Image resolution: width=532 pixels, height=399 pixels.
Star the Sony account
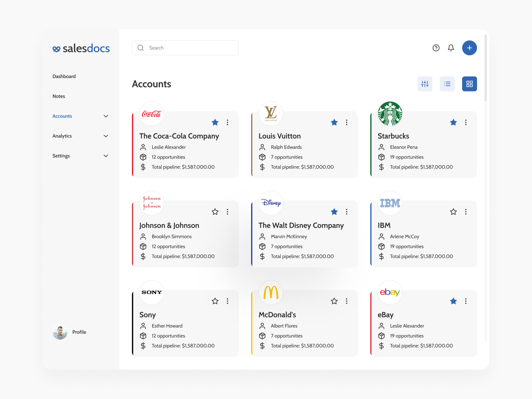pyautogui.click(x=215, y=301)
